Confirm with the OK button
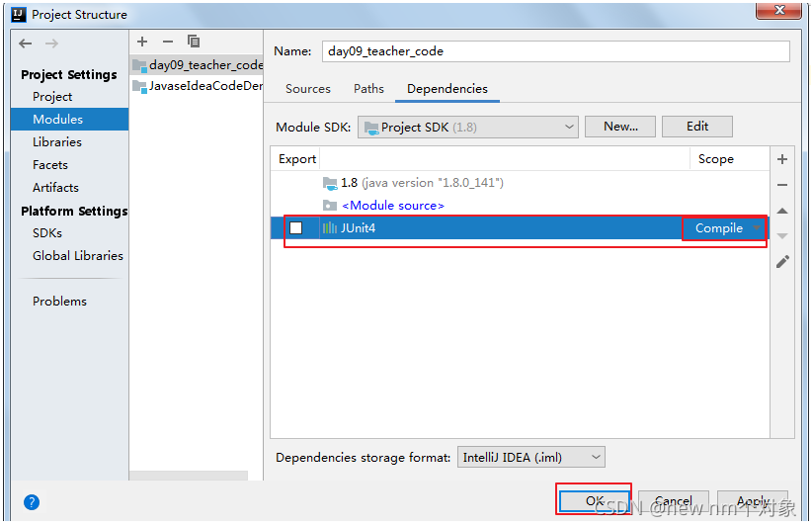The image size is (812, 526). [595, 500]
